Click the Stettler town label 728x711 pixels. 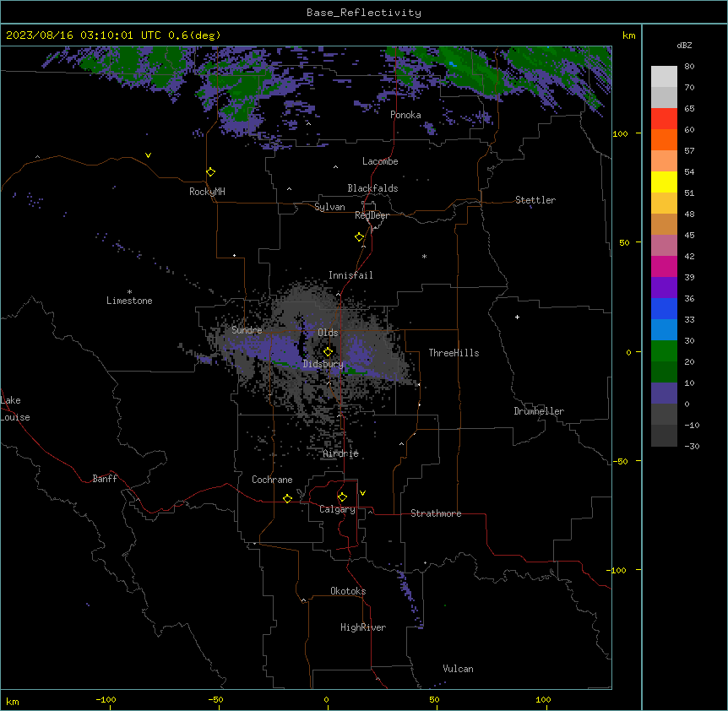(x=535, y=200)
